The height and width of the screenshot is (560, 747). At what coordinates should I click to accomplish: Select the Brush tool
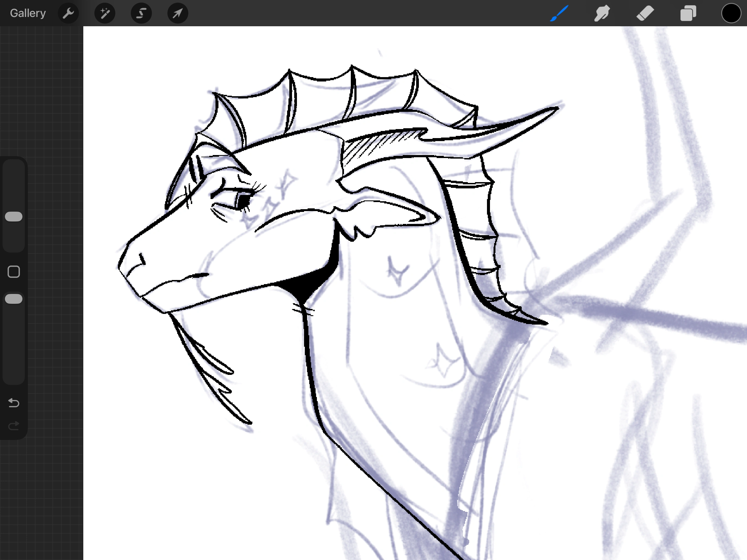[559, 13]
